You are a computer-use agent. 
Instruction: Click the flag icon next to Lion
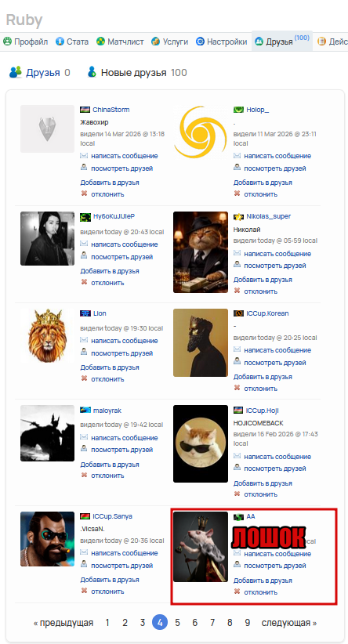pyautogui.click(x=85, y=313)
